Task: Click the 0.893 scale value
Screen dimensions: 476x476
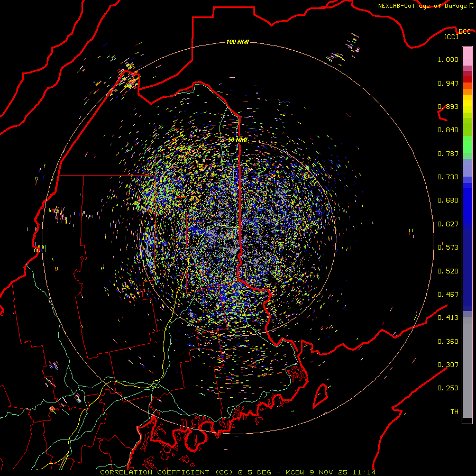Action: (448, 106)
